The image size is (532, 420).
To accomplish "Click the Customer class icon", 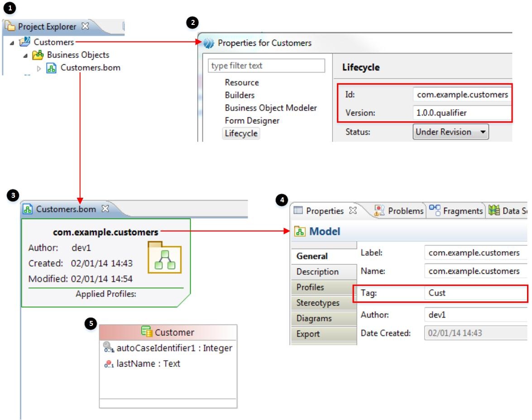I will click(147, 331).
